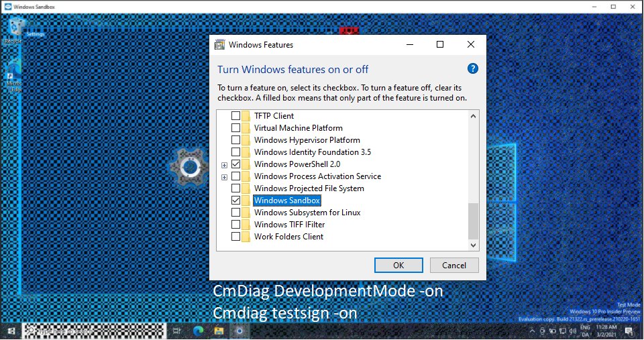Viewport: 644px width, 340px height.
Task: Minimize the Windows Features dialog
Action: coord(409,44)
